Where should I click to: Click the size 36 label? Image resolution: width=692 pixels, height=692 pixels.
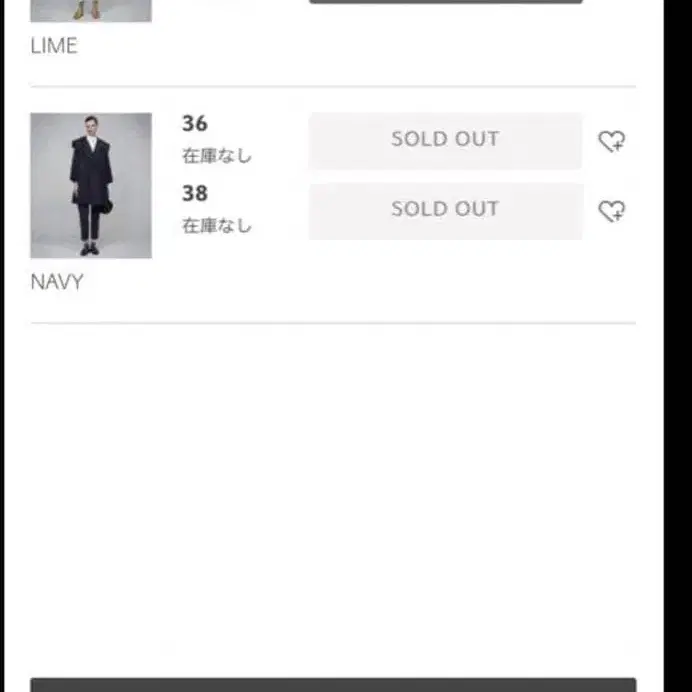[195, 124]
